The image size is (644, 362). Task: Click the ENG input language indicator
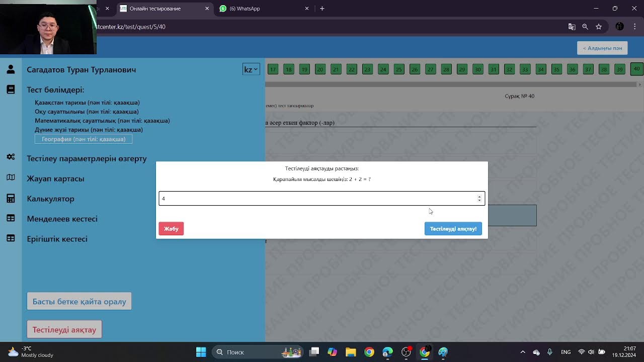(566, 352)
